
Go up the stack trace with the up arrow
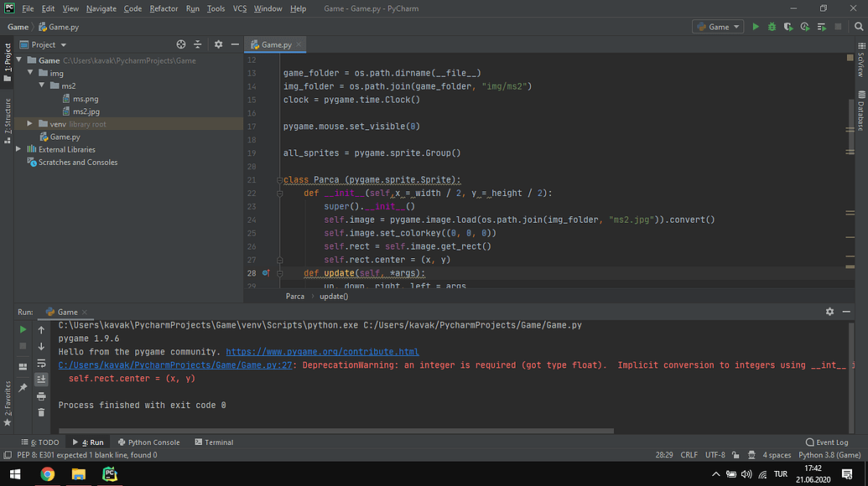[x=42, y=330]
